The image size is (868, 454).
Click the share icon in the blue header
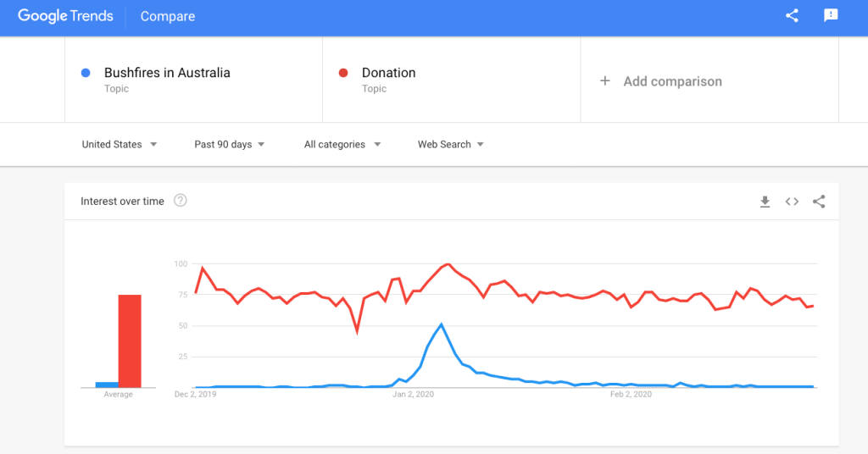click(x=792, y=15)
